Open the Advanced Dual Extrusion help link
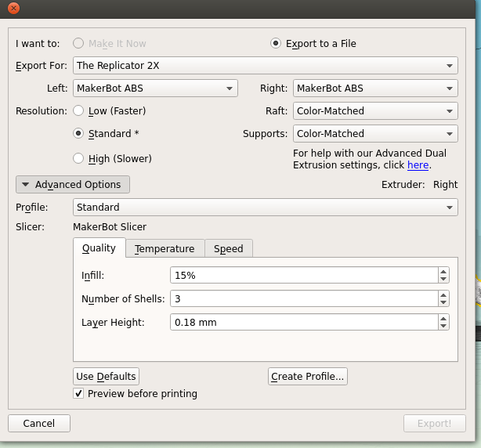This screenshot has width=481, height=448. pos(418,165)
